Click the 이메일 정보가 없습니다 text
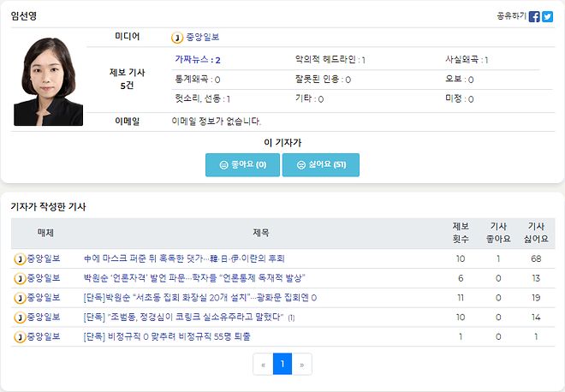 [217, 121]
